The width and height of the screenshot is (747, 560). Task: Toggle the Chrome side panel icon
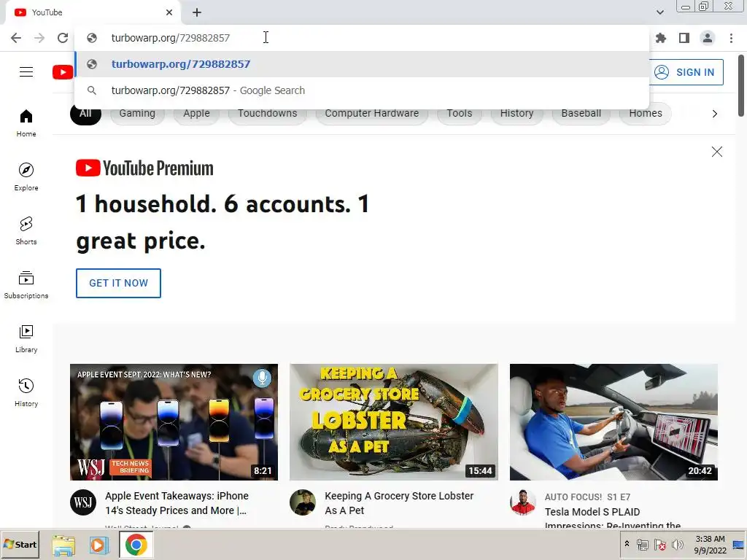click(684, 38)
